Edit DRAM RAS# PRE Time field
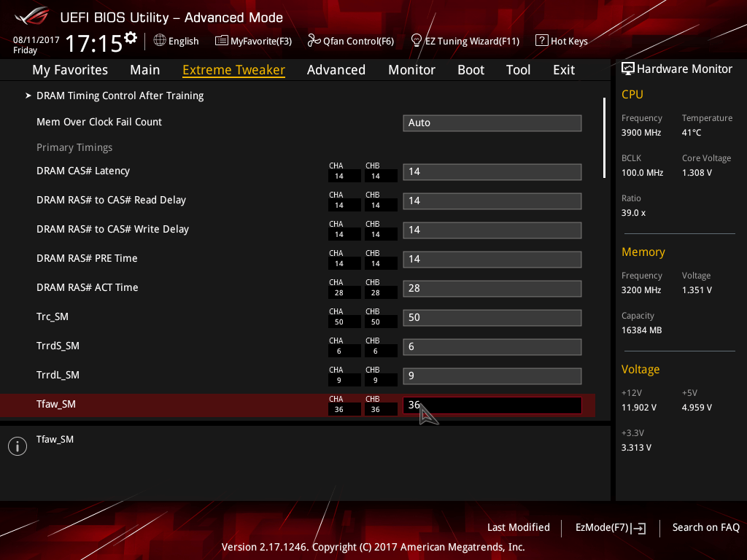 pos(492,260)
